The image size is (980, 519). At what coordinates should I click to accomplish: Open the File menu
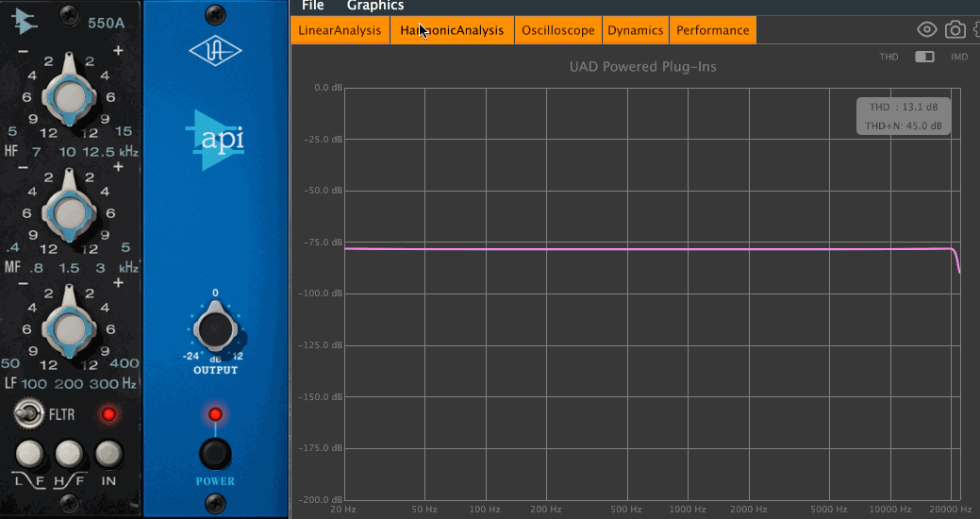312,6
